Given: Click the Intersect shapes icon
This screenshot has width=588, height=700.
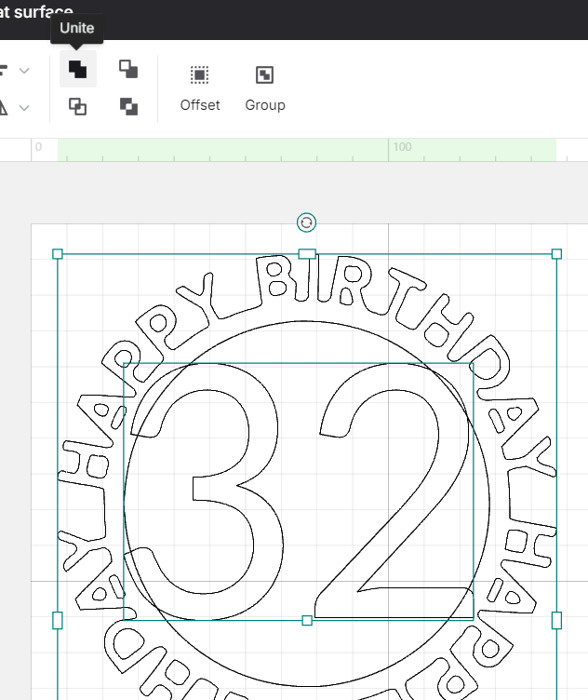Looking at the screenshot, I should tap(78, 106).
